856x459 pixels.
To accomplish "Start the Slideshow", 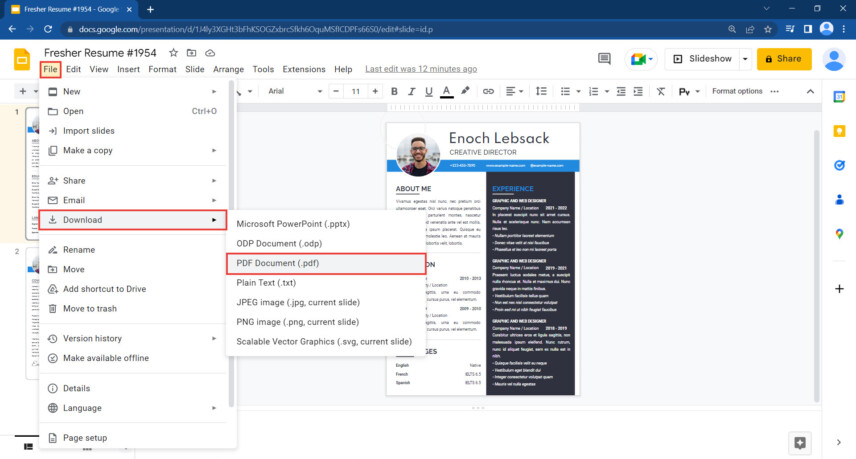I will pyautogui.click(x=702, y=59).
